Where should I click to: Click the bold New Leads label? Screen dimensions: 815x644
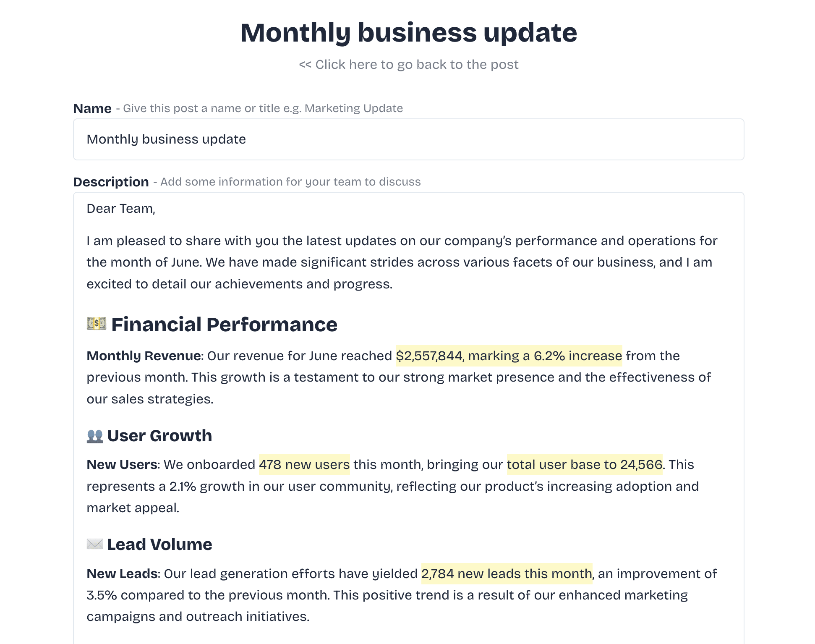click(122, 573)
